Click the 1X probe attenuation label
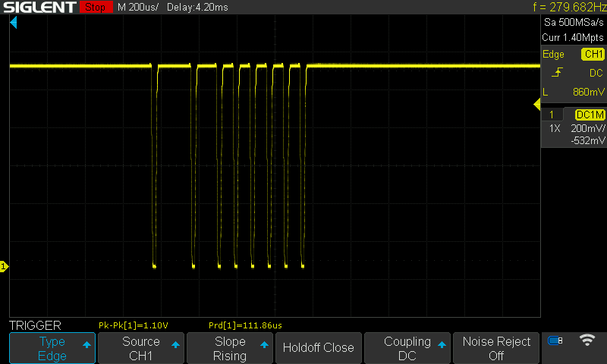607x364 pixels. (555, 128)
